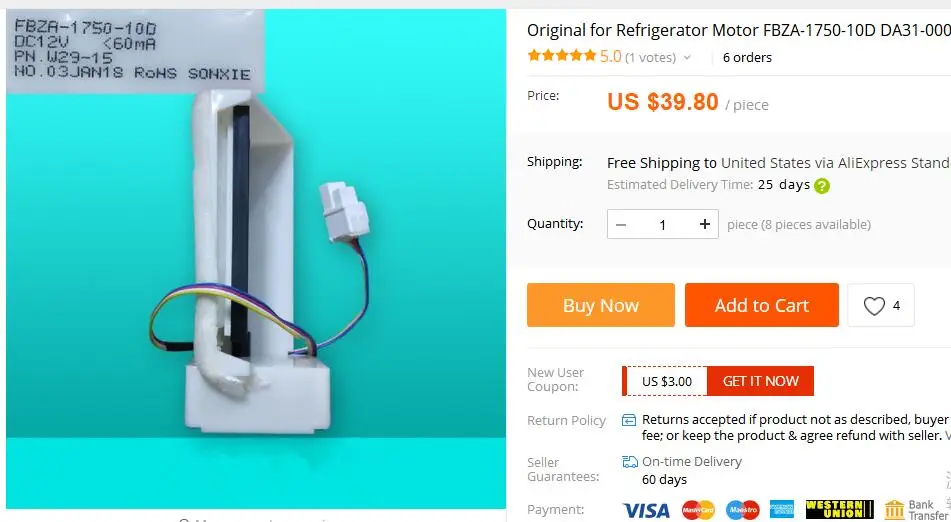The height and width of the screenshot is (522, 951).
Task: Decrease quantity with the minus button
Action: click(620, 224)
